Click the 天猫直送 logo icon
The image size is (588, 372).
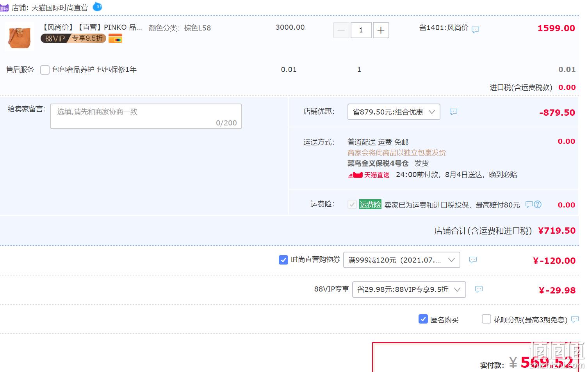pyautogui.click(x=369, y=175)
